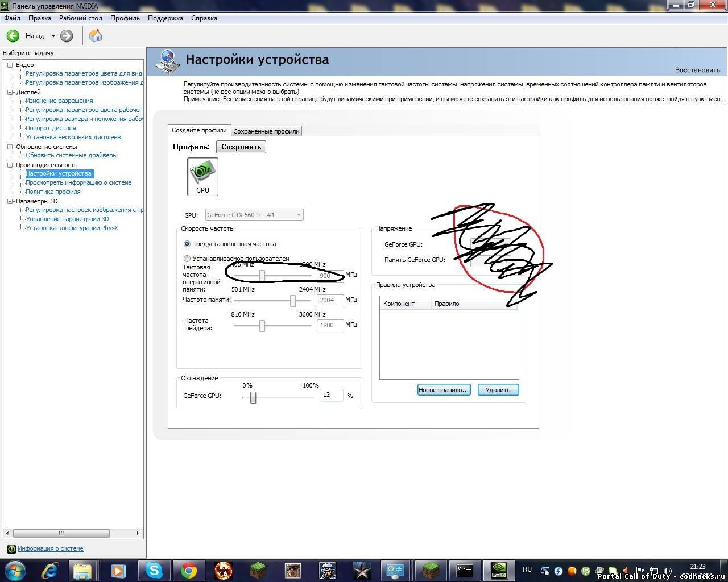Open the red circular game icon in taskbar

click(x=224, y=570)
